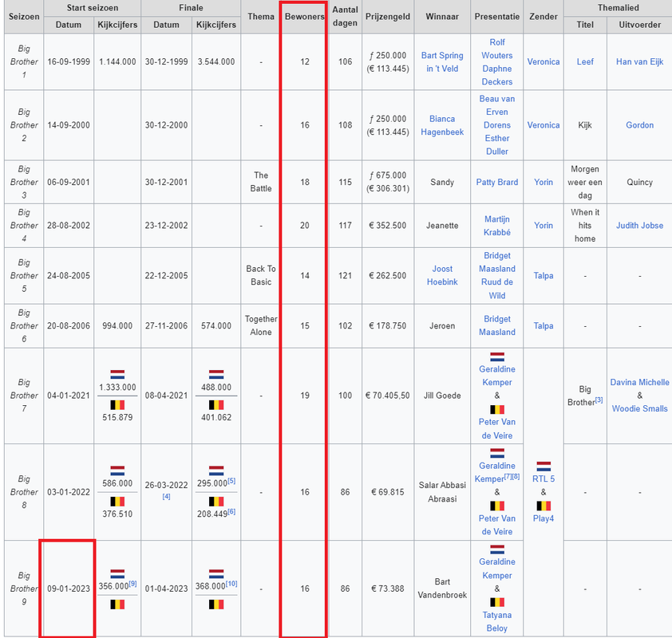Open the Talpa link in Big Brother 5 row

(543, 275)
